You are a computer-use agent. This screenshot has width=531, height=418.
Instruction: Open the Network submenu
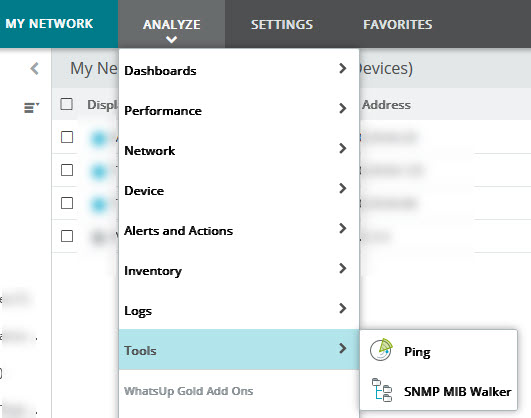(239, 150)
